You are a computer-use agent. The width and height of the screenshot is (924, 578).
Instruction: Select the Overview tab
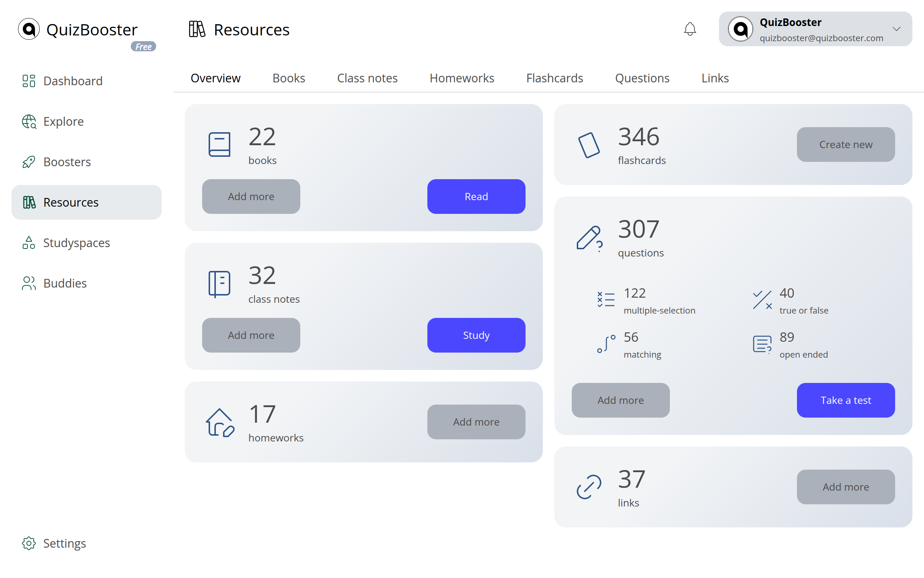click(x=216, y=78)
